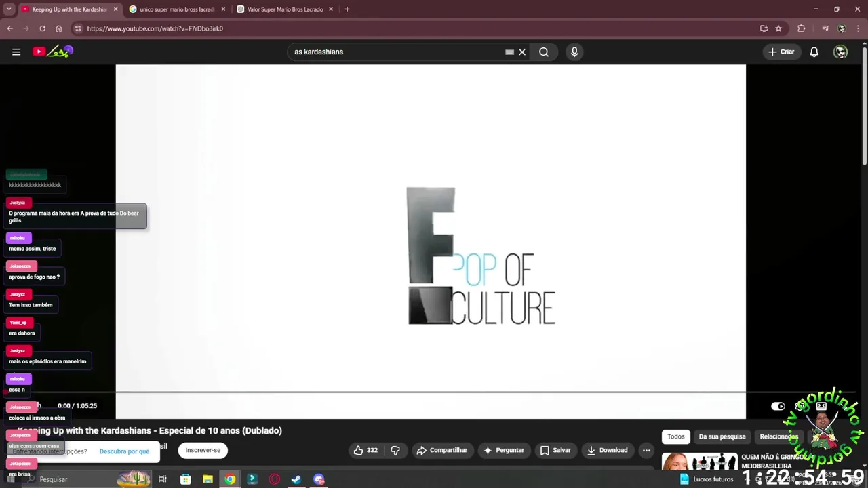The image size is (868, 488).
Task: Open File Explorer from taskbar
Action: [208, 479]
